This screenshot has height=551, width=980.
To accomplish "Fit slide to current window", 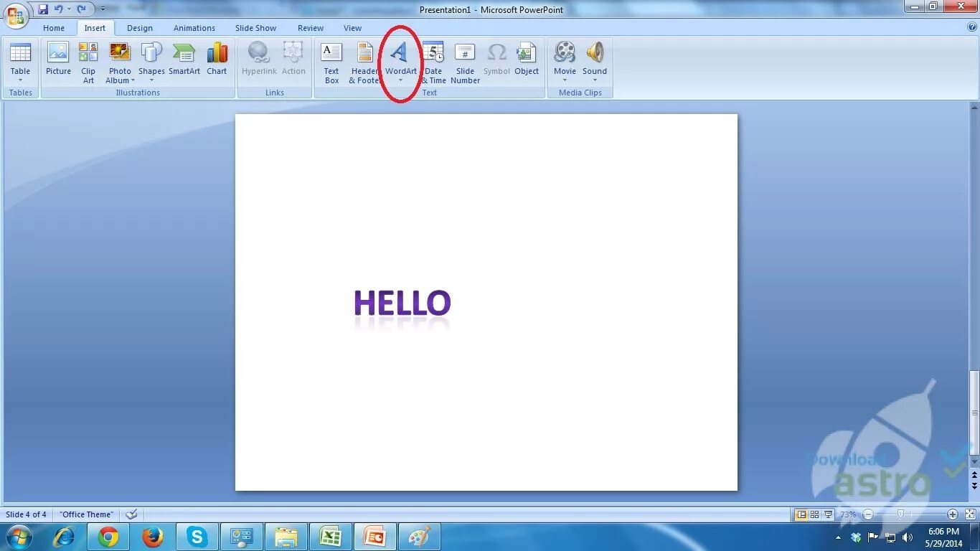I will point(970,514).
